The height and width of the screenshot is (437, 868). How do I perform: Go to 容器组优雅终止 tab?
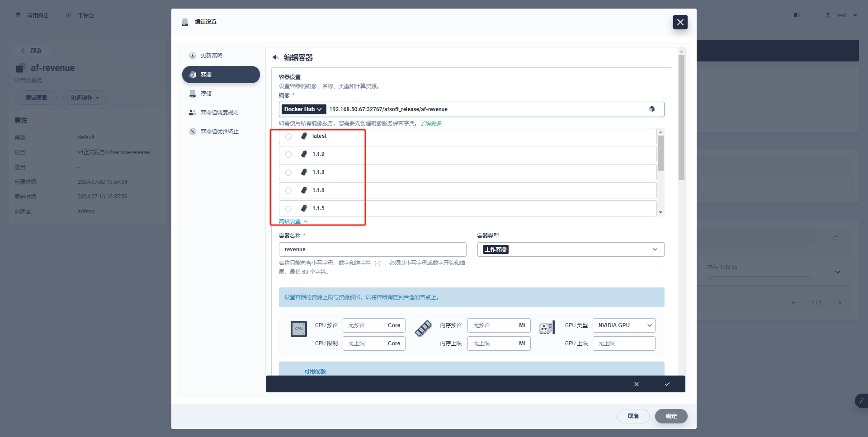coord(221,132)
